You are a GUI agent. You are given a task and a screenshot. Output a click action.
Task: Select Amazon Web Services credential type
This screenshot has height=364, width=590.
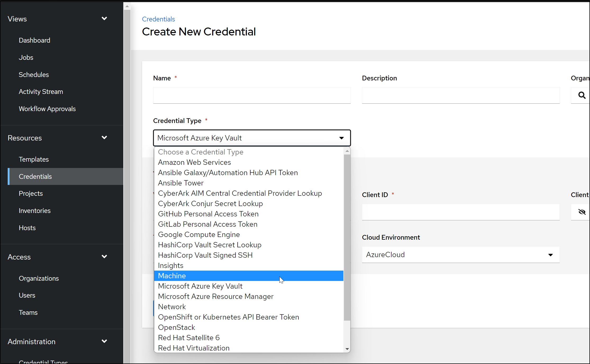click(249, 162)
